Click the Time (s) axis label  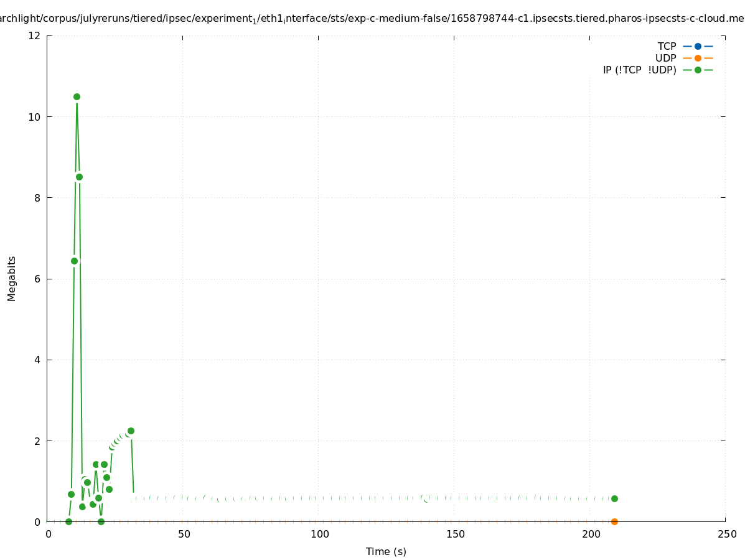pyautogui.click(x=386, y=551)
